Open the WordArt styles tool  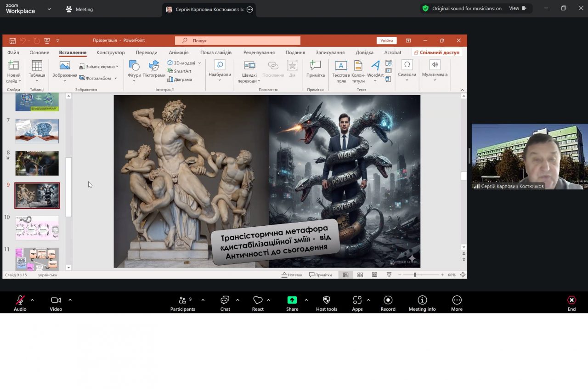[x=375, y=69]
